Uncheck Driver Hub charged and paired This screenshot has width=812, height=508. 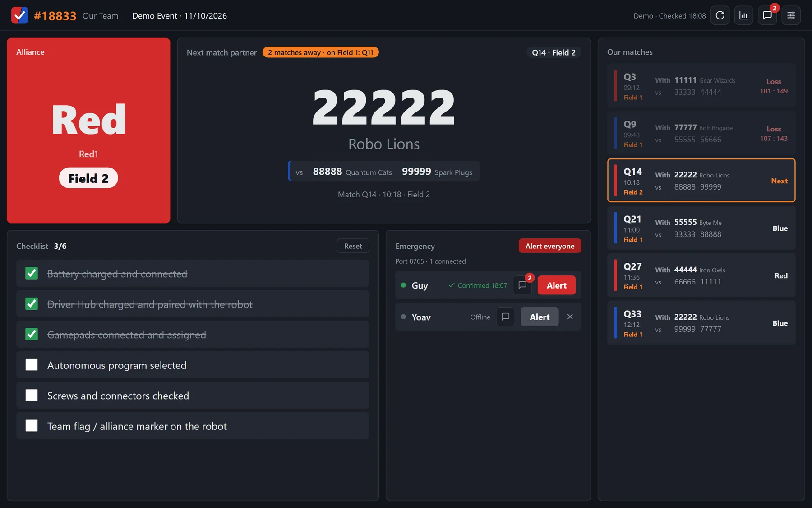32,304
